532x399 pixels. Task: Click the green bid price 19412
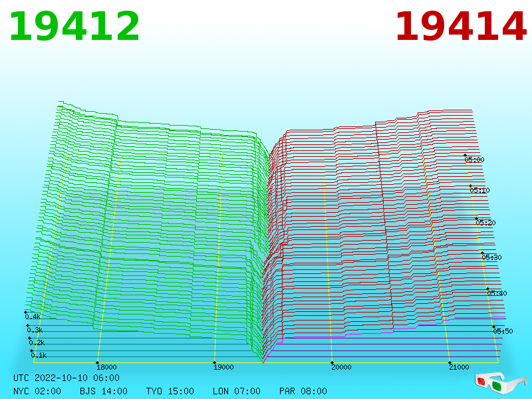click(74, 27)
